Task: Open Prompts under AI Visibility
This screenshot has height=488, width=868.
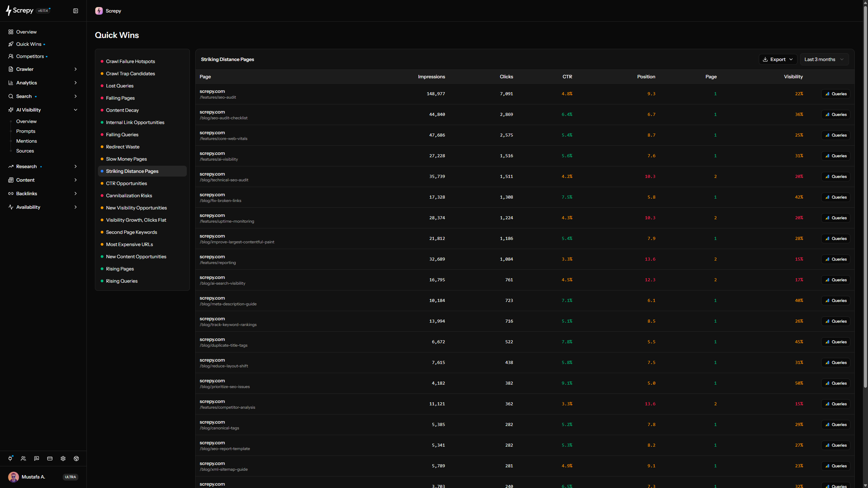Action: (x=26, y=131)
